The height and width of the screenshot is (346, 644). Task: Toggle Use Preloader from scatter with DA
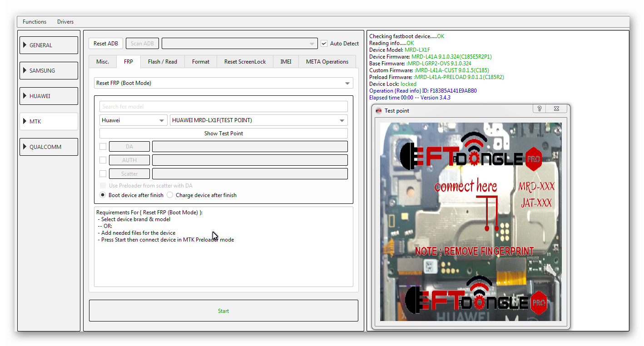[x=103, y=186]
